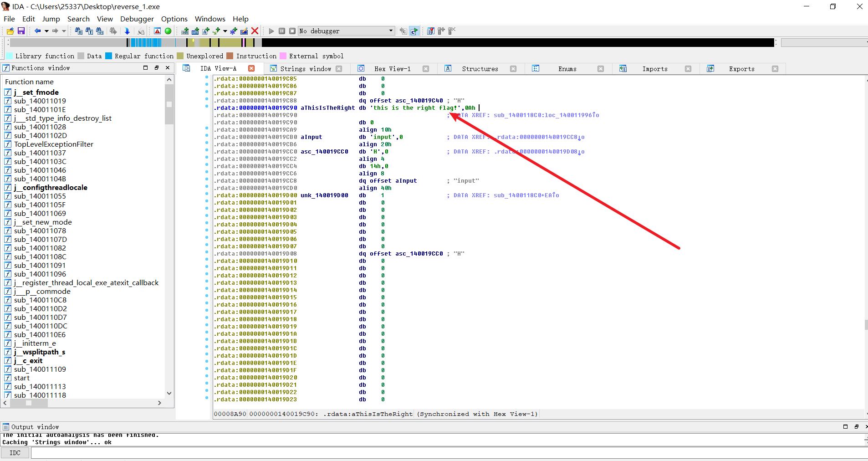Click the Enums tab icon
This screenshot has height=461, width=868.
pyautogui.click(x=536, y=68)
